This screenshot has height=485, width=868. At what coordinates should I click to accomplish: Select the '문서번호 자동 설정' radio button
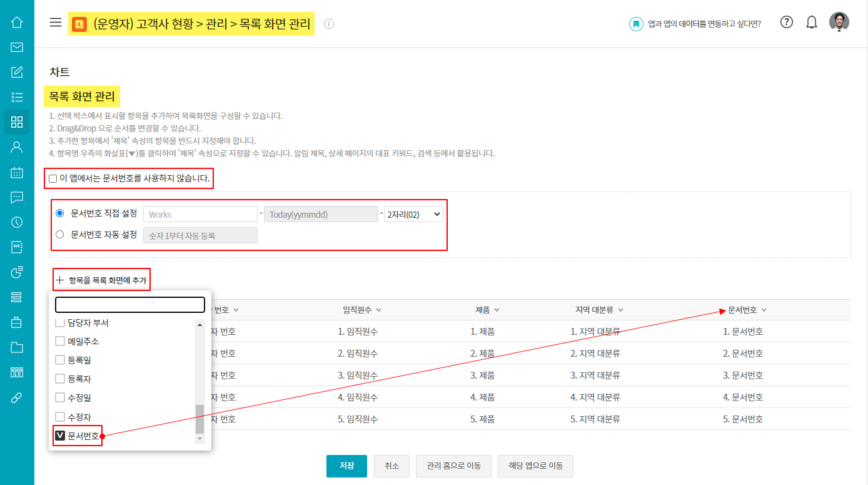[x=60, y=235]
